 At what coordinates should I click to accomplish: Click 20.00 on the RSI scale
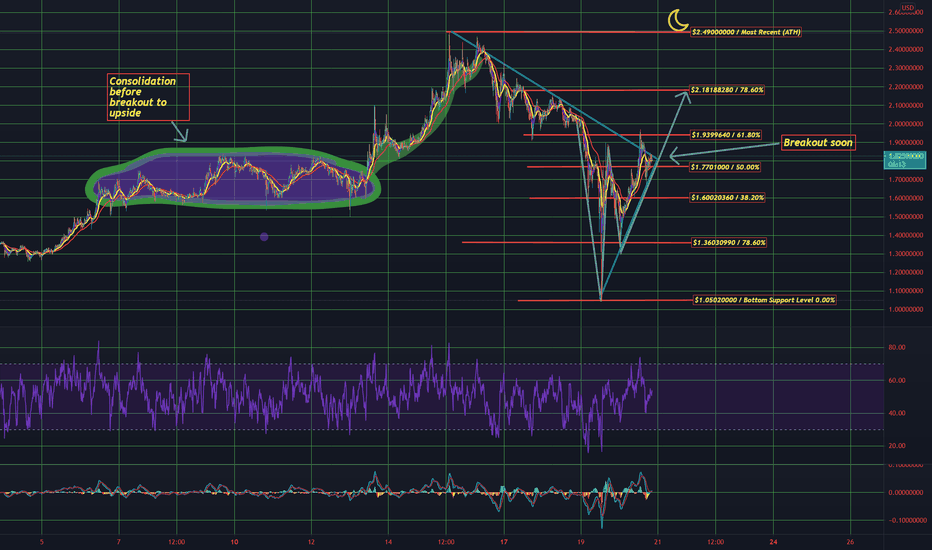[897, 446]
